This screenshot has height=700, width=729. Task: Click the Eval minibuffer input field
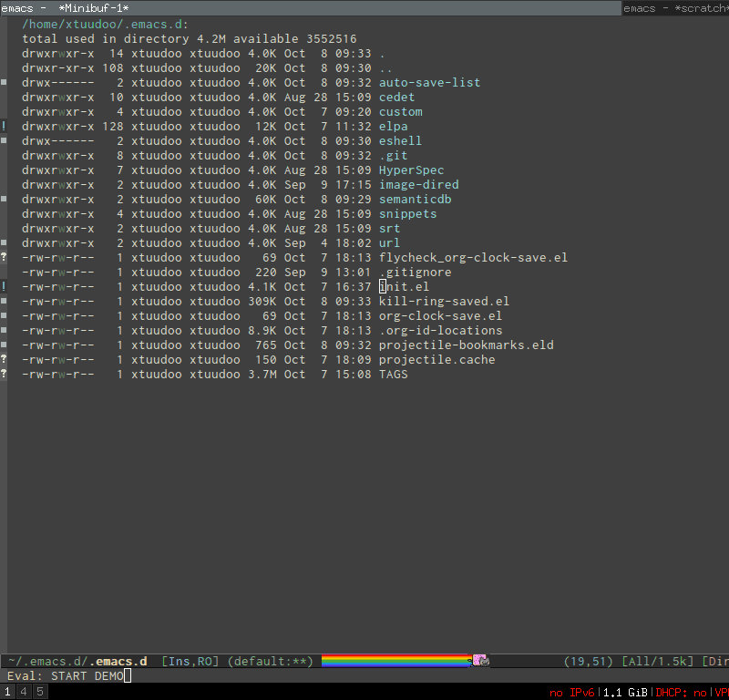pos(364,675)
